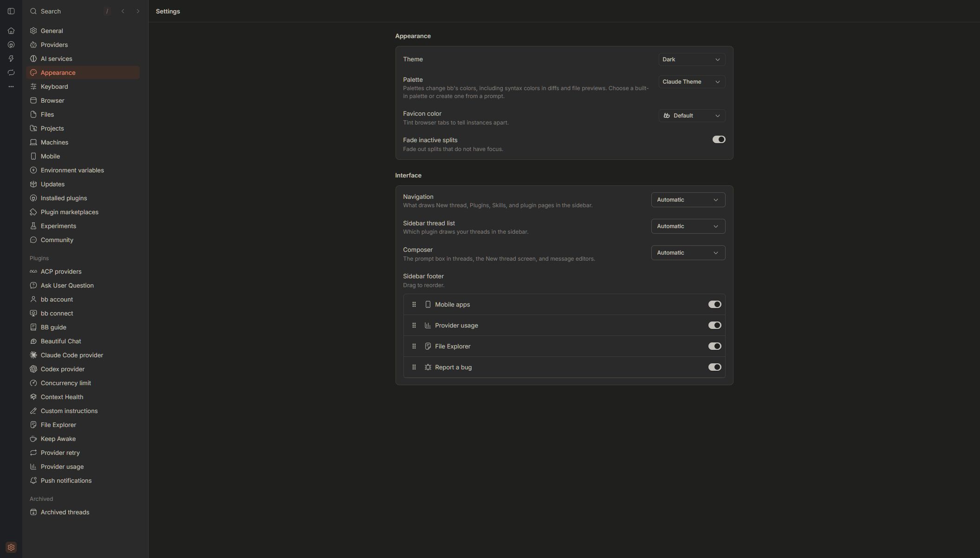
Task: Click the drag handle for Mobile apps
Action: click(x=414, y=305)
